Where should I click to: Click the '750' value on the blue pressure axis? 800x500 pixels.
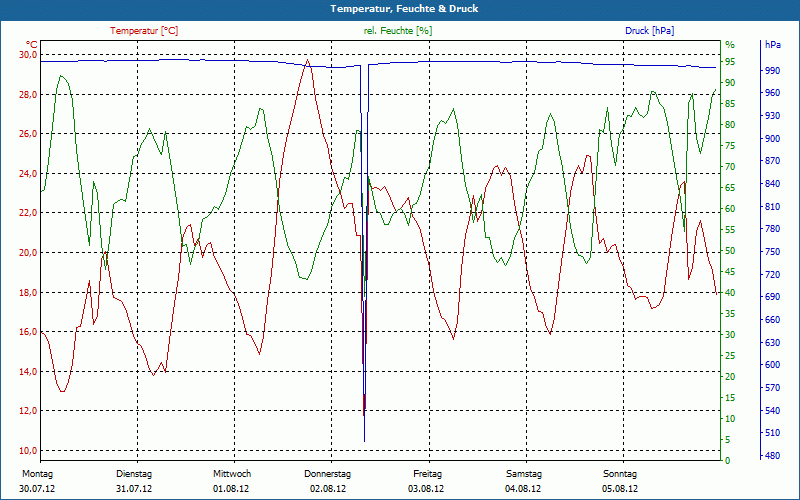click(x=772, y=252)
